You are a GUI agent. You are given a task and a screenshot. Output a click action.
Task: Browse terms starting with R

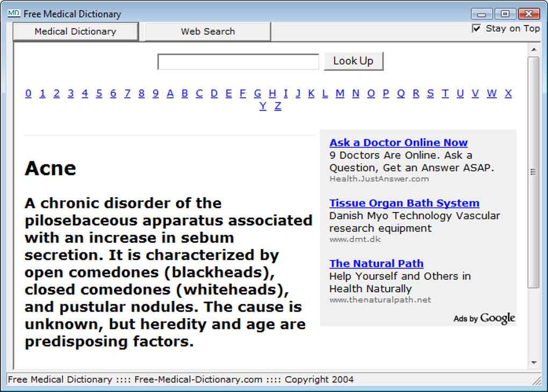(x=416, y=93)
